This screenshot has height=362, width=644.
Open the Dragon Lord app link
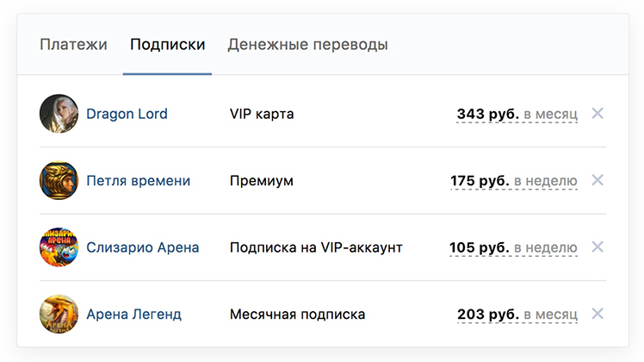click(x=127, y=114)
